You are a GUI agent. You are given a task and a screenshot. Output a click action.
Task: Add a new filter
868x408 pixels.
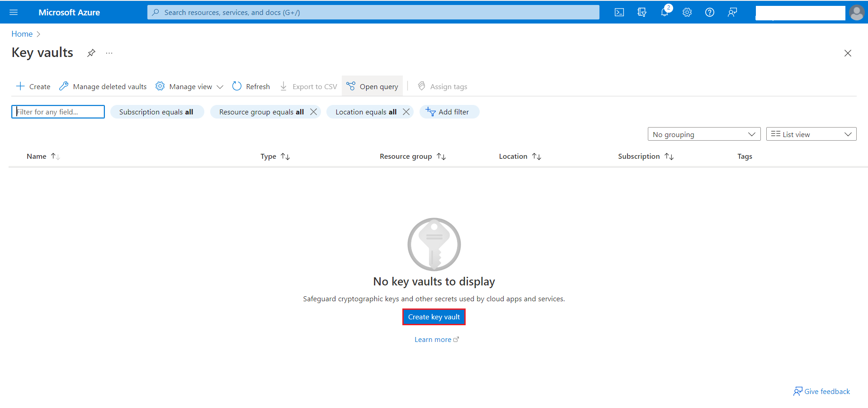449,112
